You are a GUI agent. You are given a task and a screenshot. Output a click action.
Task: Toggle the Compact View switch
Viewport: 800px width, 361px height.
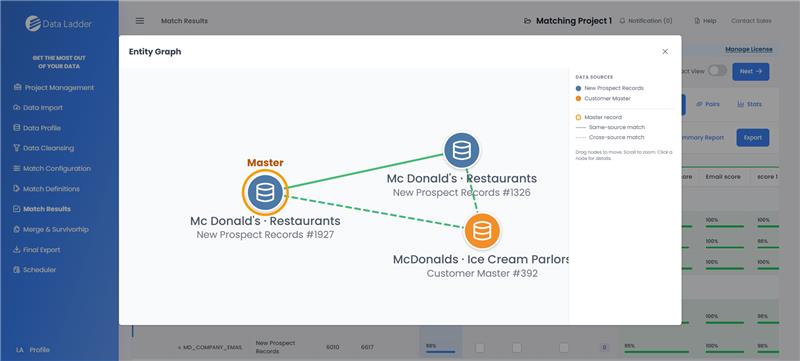coord(717,71)
